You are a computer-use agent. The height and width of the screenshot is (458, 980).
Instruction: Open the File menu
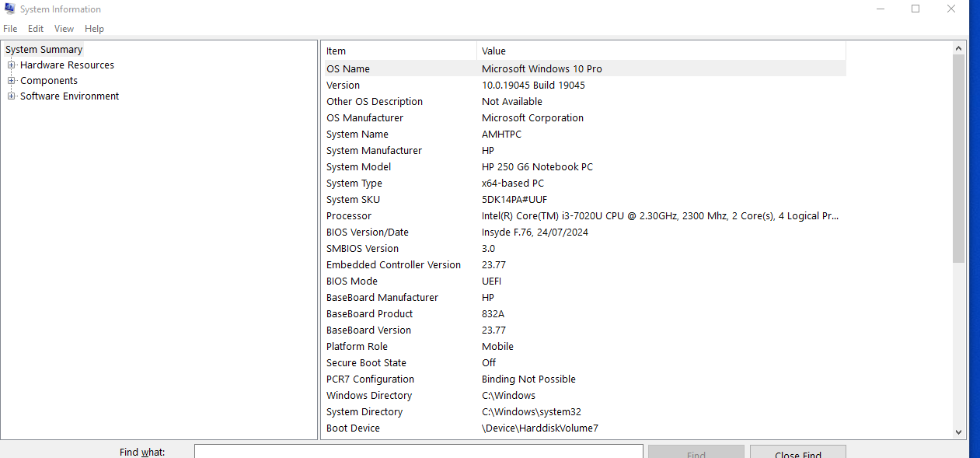10,29
